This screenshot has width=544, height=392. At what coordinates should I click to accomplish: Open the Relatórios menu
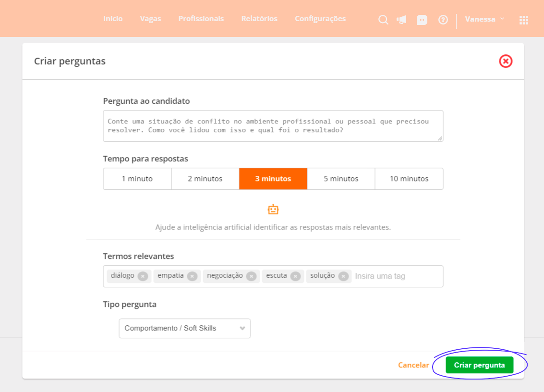(259, 19)
